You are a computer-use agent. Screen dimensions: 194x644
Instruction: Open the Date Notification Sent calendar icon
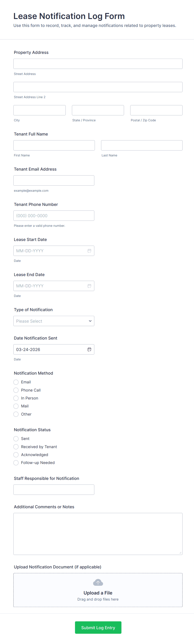[x=89, y=349]
